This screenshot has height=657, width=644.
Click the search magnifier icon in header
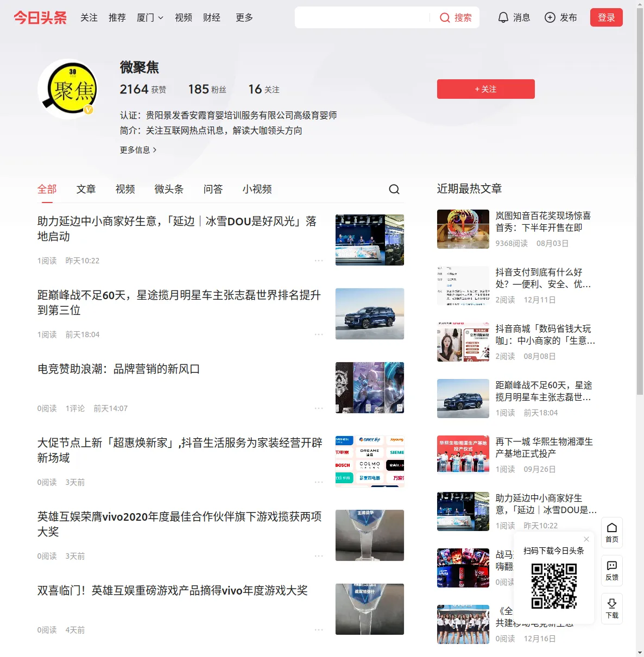445,18
